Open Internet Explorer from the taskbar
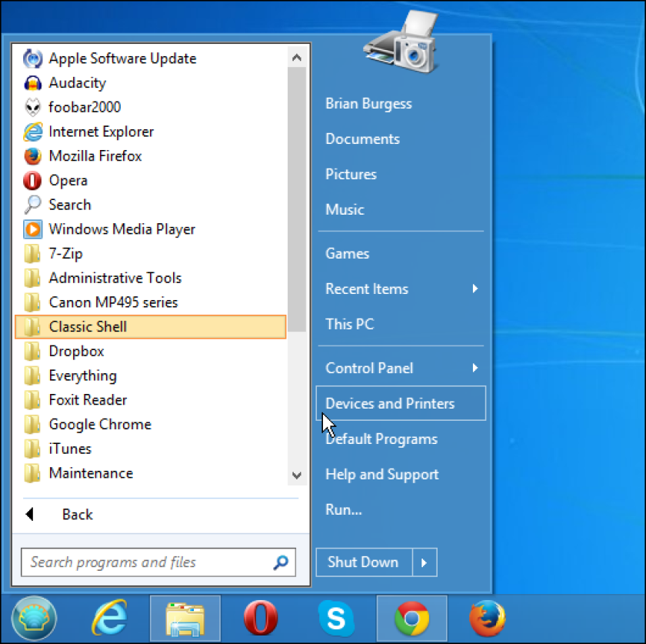Screen dimensions: 646x644 pyautogui.click(x=110, y=618)
